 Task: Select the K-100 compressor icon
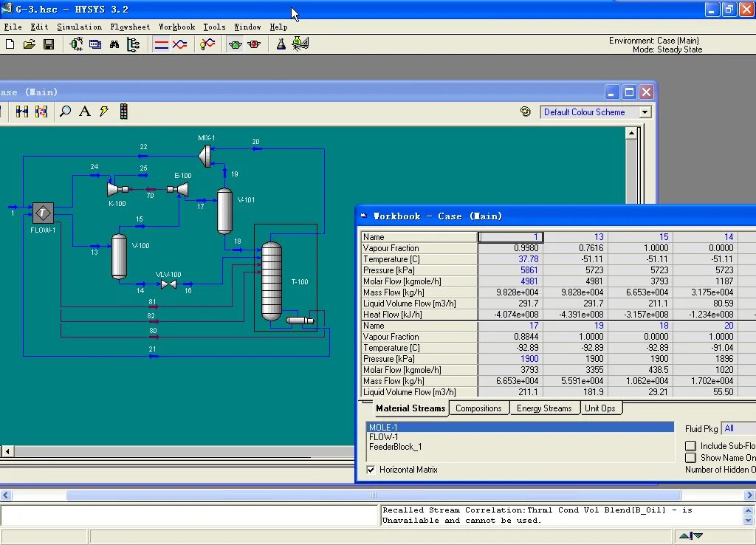[117, 190]
